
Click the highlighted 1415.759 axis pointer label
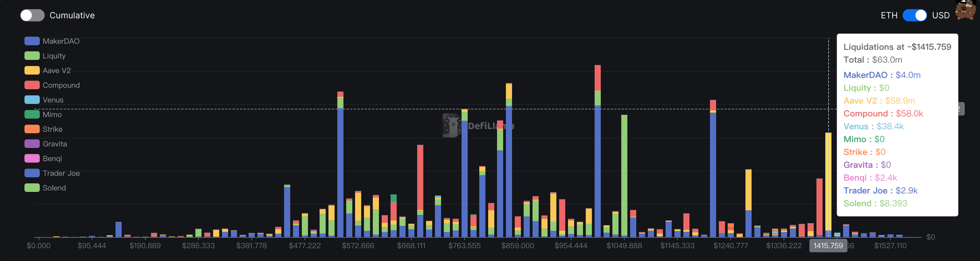point(828,246)
